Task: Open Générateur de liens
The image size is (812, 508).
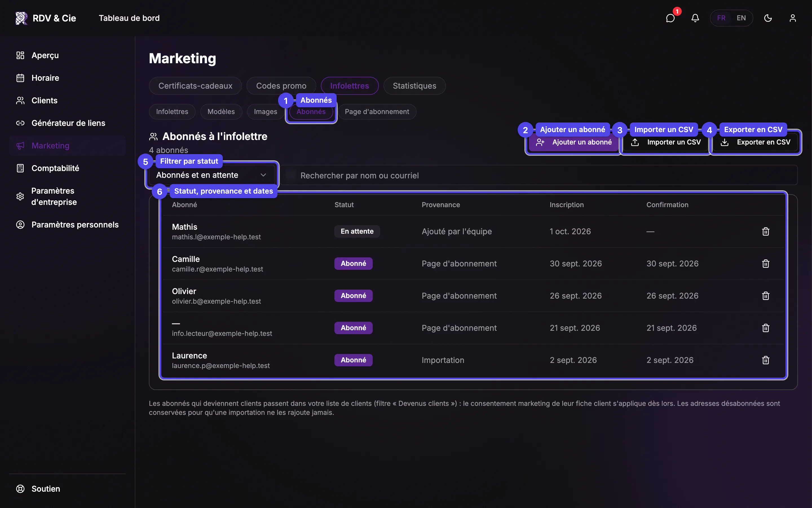Action: point(67,123)
